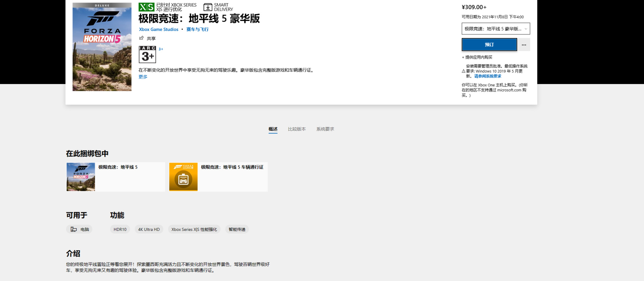Click the 共享 share label
This screenshot has width=644, height=281.
(x=151, y=38)
